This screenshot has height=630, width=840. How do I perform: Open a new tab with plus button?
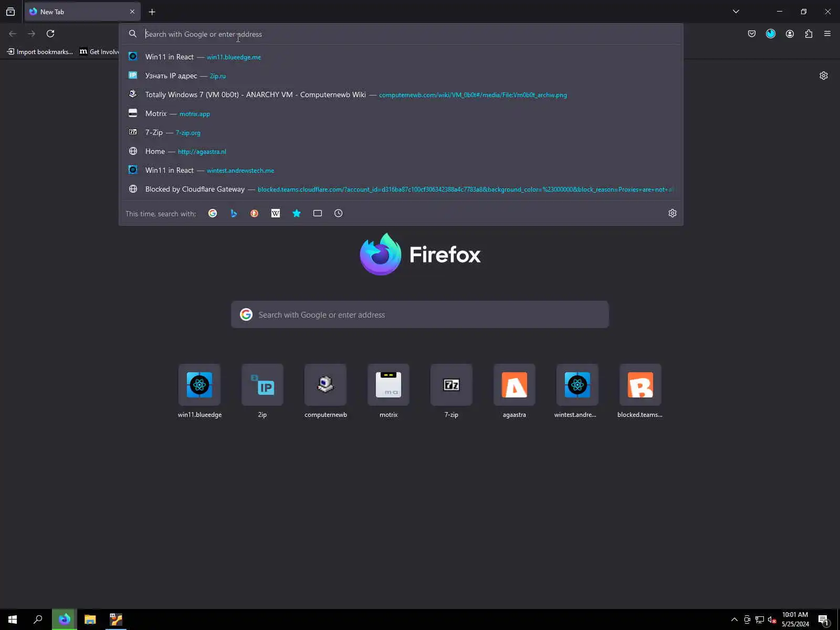click(x=152, y=12)
